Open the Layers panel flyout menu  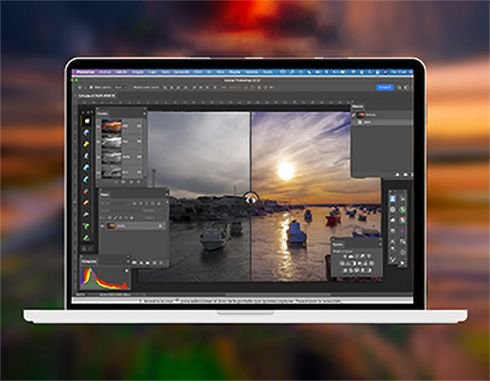[x=167, y=194]
